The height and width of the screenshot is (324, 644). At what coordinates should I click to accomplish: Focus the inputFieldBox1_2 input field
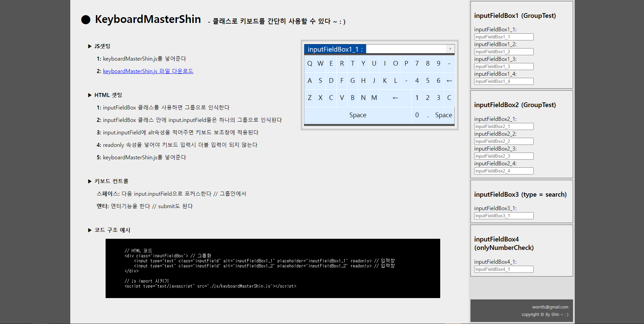(x=504, y=52)
